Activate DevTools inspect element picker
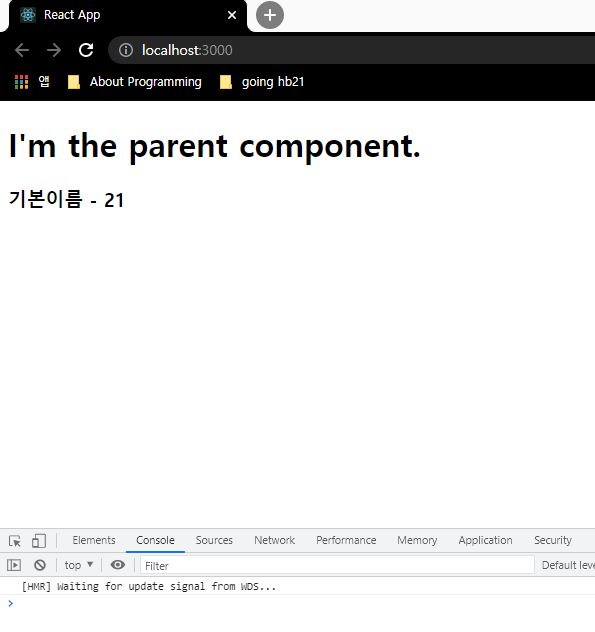This screenshot has width=595, height=632. click(15, 541)
